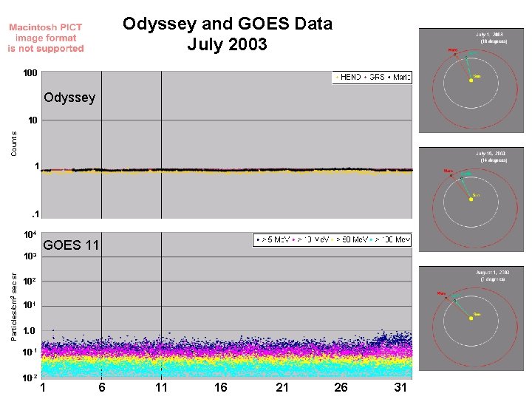Screen dimensions: 532x399
Task: Click the Odyssey legend box
Action: coord(372,77)
